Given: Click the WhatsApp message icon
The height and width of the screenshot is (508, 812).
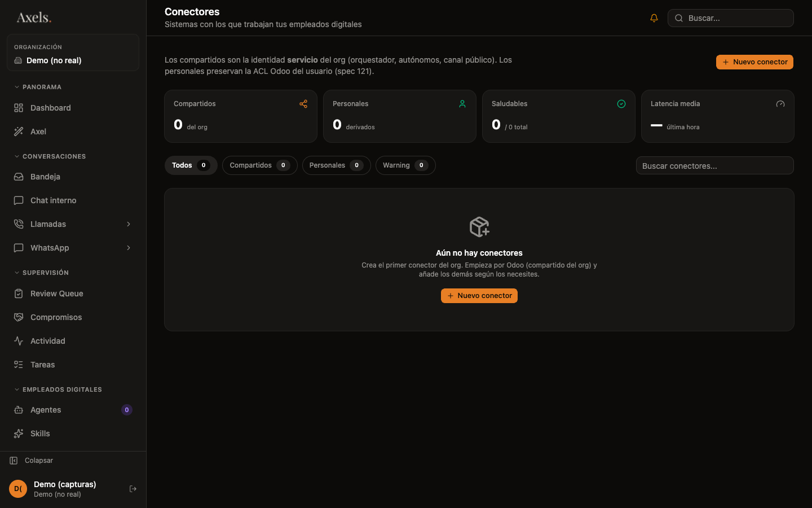Looking at the screenshot, I should [x=19, y=248].
